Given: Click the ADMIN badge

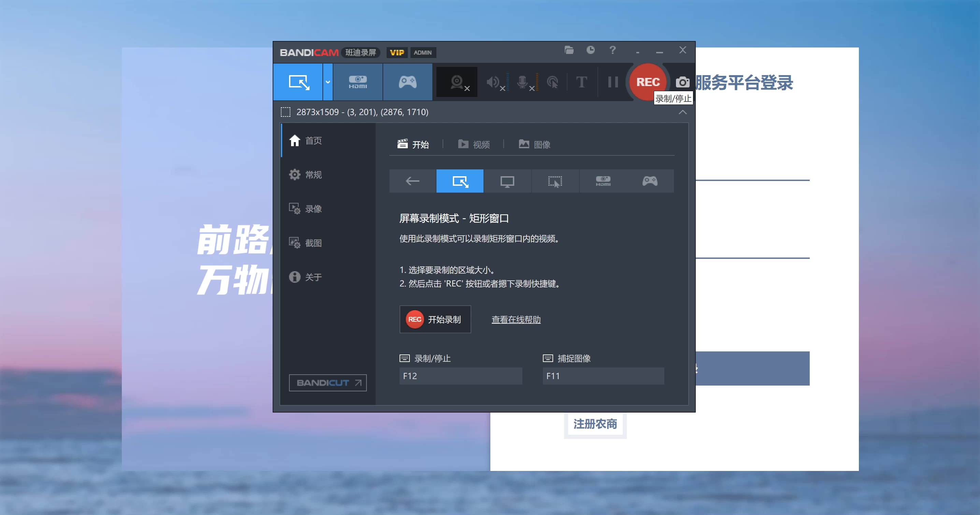Looking at the screenshot, I should click(x=422, y=53).
